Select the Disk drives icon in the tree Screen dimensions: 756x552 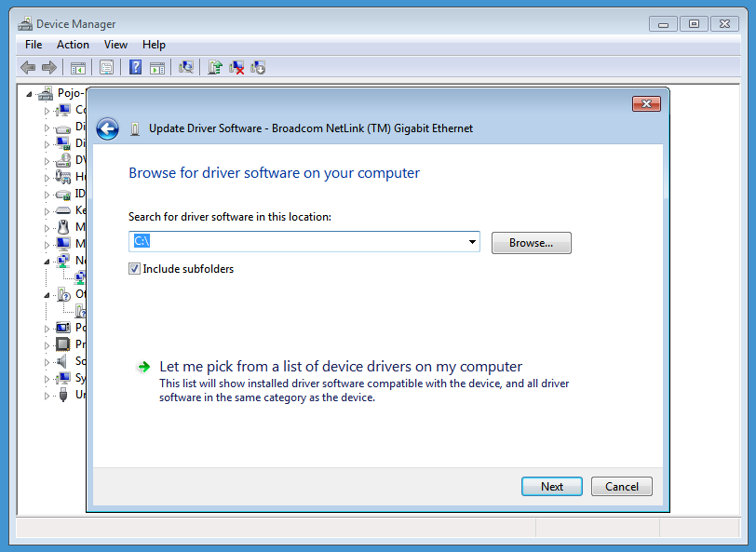pos(63,128)
